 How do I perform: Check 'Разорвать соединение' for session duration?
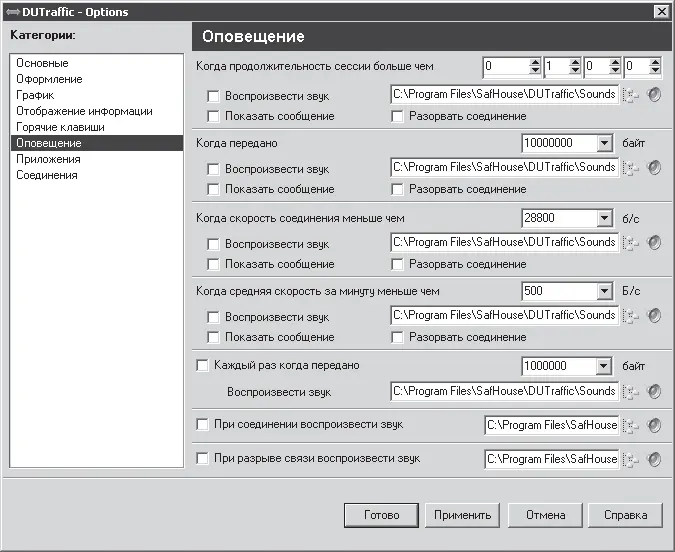[397, 116]
